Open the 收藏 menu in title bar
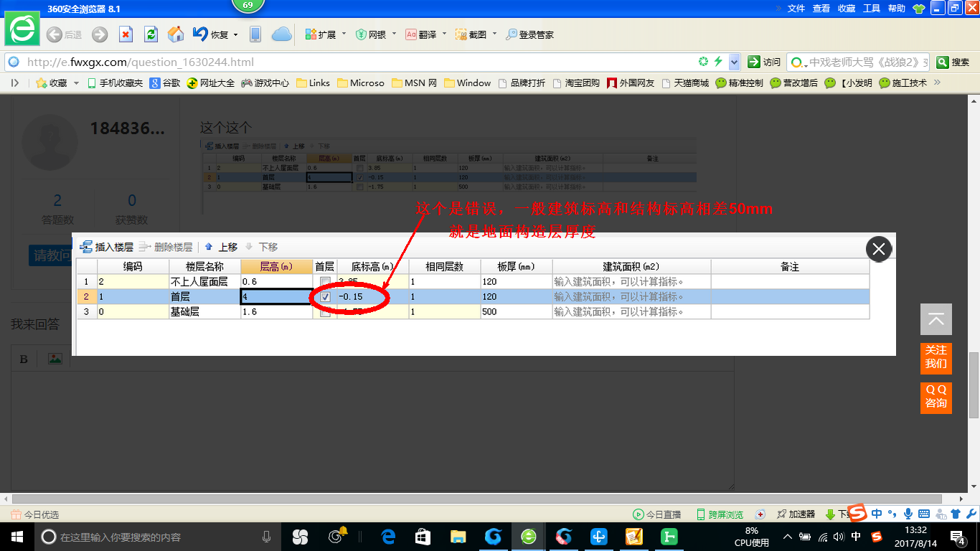The width and height of the screenshot is (980, 551). (847, 9)
